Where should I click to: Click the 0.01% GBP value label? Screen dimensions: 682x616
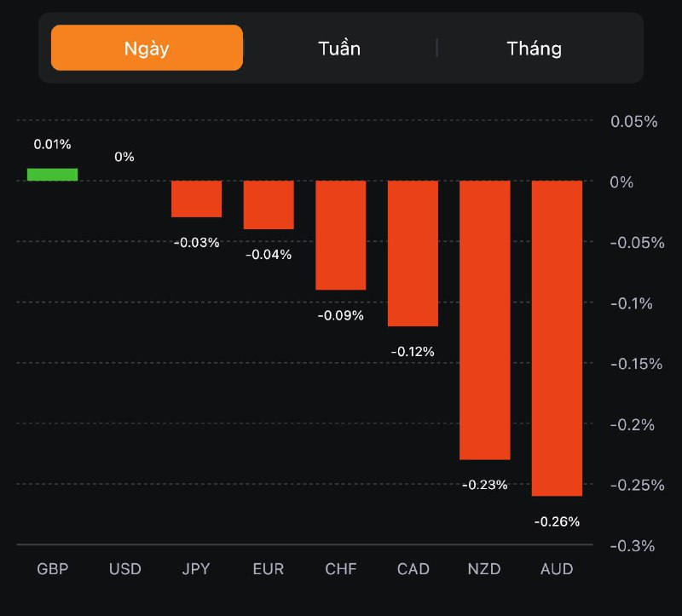[x=52, y=144]
